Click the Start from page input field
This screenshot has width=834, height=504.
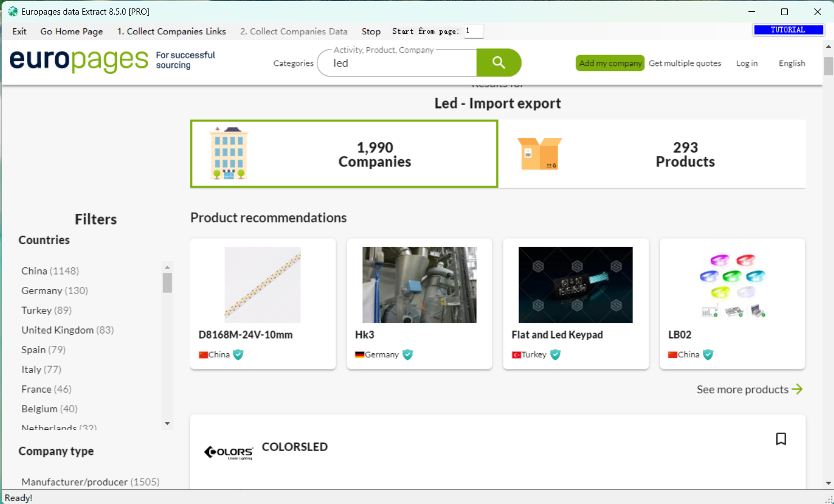[x=473, y=31]
